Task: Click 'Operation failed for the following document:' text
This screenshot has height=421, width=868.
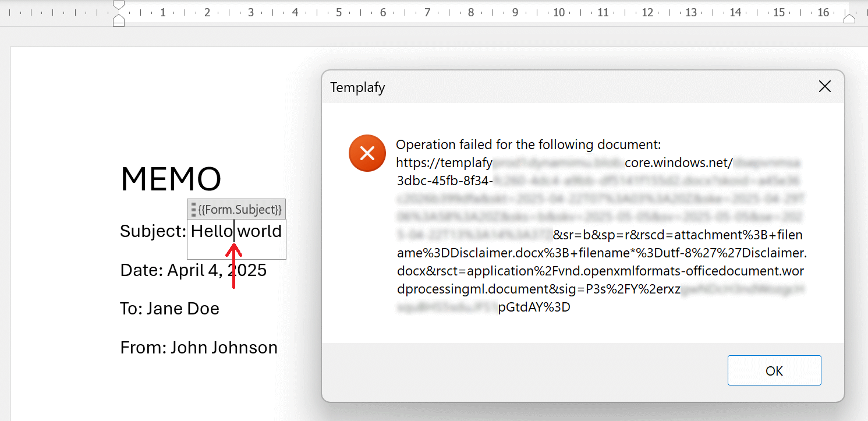Action: [529, 144]
